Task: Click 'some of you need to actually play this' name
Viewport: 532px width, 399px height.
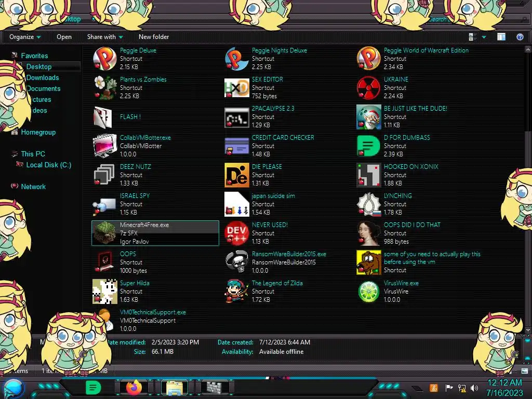Action: tap(432, 258)
